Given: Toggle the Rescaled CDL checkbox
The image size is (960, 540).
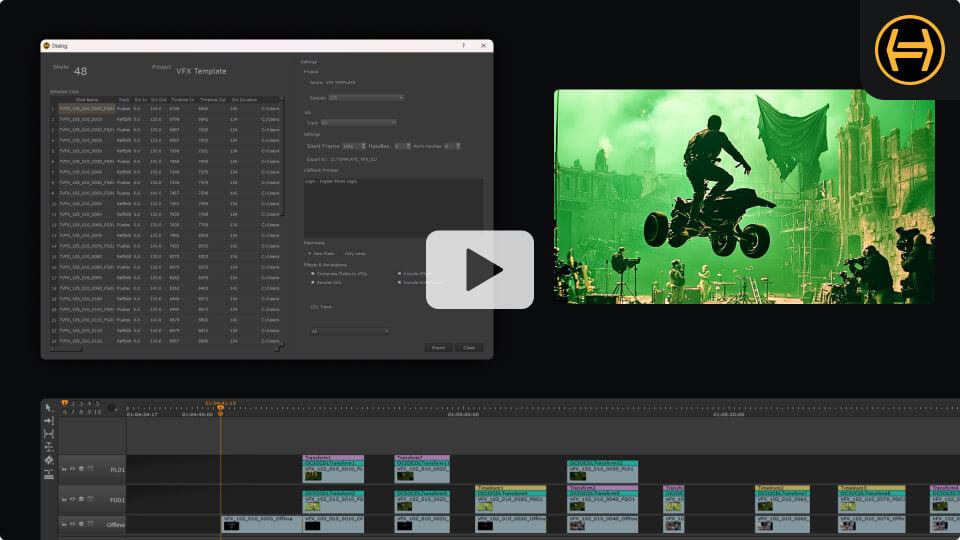Looking at the screenshot, I should pyautogui.click(x=313, y=282).
